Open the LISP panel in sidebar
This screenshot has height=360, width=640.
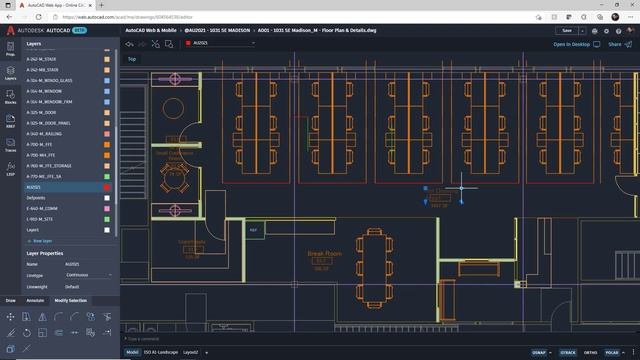(11, 169)
